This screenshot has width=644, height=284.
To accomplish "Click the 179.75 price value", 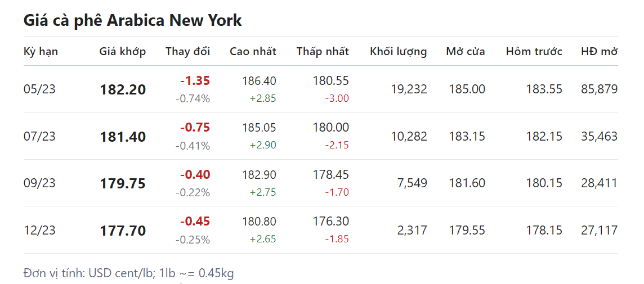I will (x=123, y=183).
